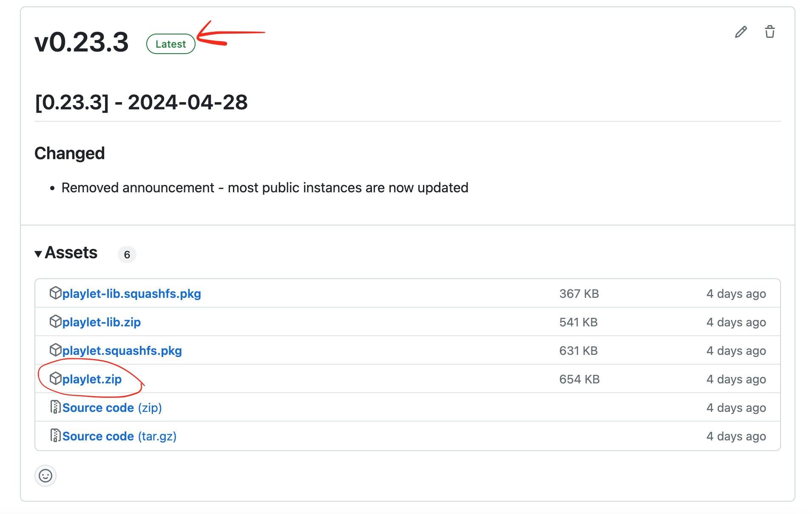812x514 pixels.
Task: Click package icon beside playlet.squashfs.pkg
Action: 55,350
